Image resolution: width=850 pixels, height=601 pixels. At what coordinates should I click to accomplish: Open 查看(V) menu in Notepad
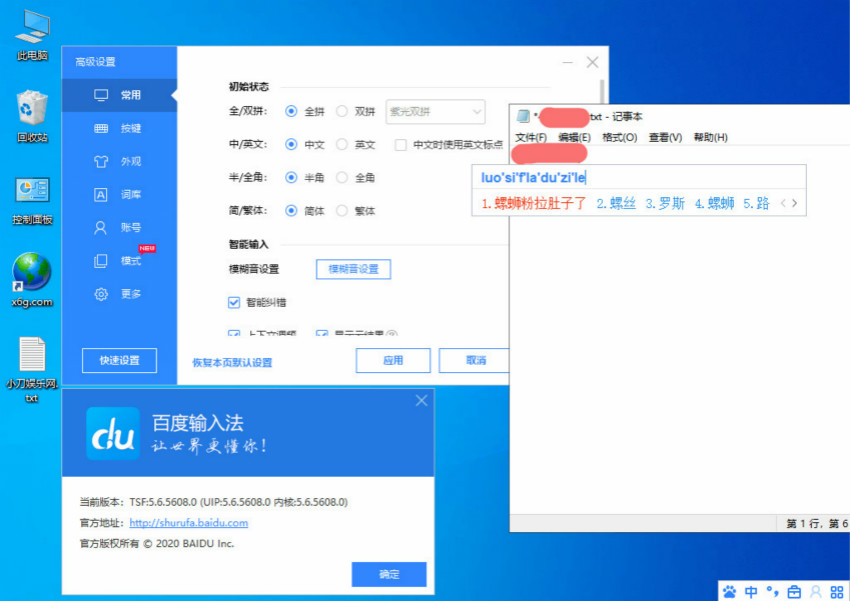666,138
